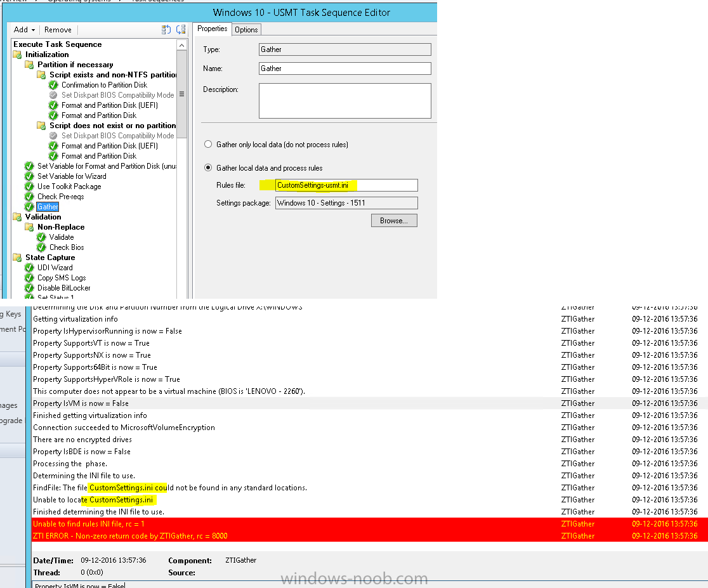Select 'Gather only local data' radio button
Viewport: 708px width, 588px height.
[208, 144]
